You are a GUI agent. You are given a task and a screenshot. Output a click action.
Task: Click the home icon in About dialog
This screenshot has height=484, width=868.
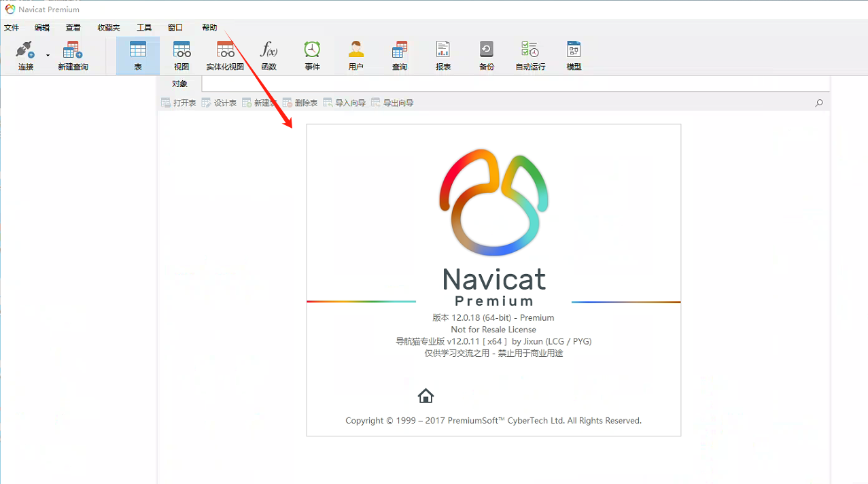(x=426, y=396)
